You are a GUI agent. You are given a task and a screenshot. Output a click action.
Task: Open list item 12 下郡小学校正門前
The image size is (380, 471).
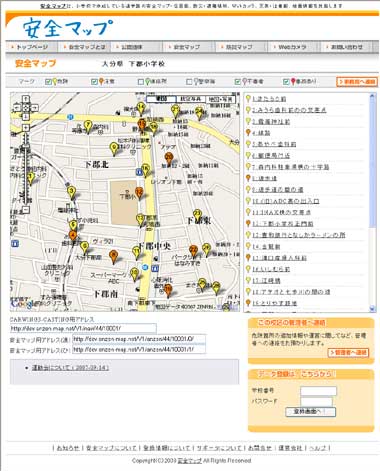[x=282, y=224]
